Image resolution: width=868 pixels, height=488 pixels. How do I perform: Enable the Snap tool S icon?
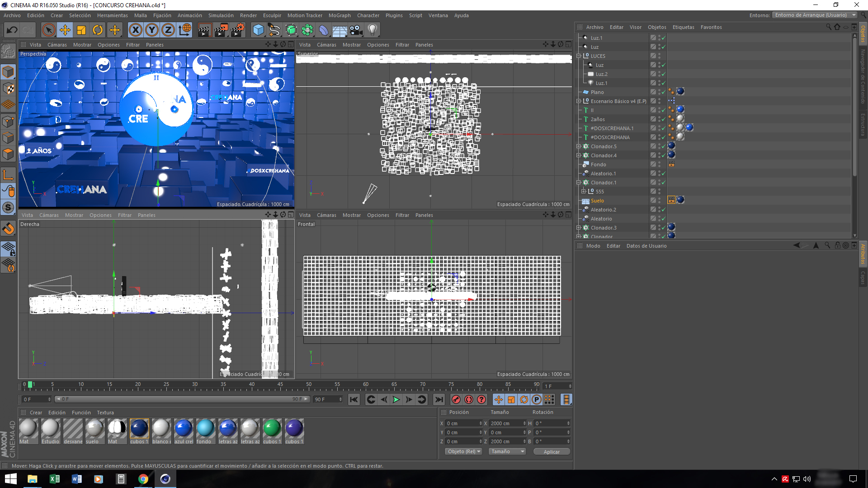[8, 207]
